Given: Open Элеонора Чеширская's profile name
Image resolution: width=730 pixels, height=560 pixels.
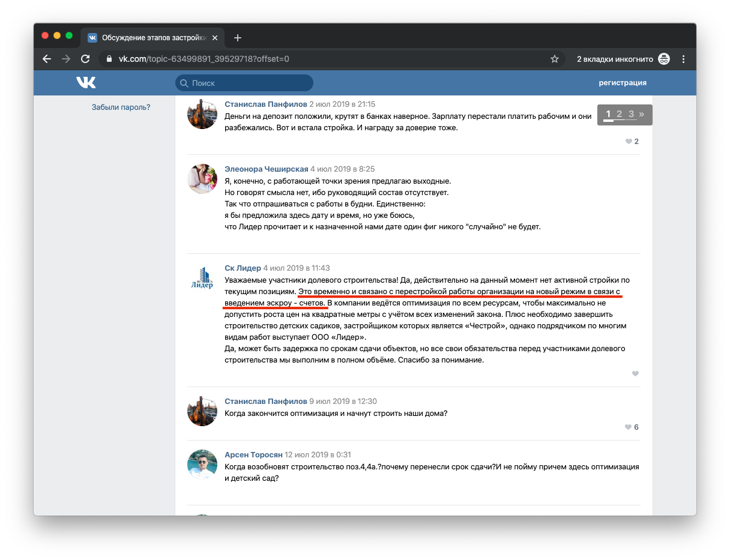Looking at the screenshot, I should [x=266, y=169].
